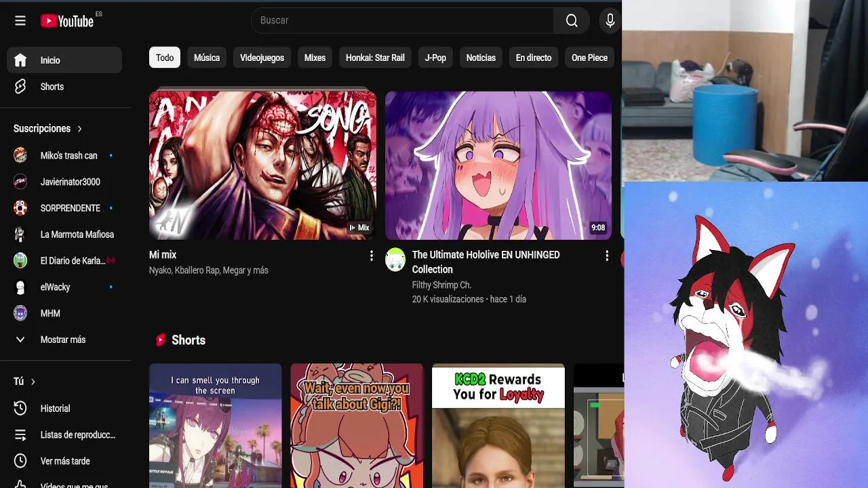868x488 pixels.
Task: Start voice search with microphone icon
Action: tap(610, 21)
